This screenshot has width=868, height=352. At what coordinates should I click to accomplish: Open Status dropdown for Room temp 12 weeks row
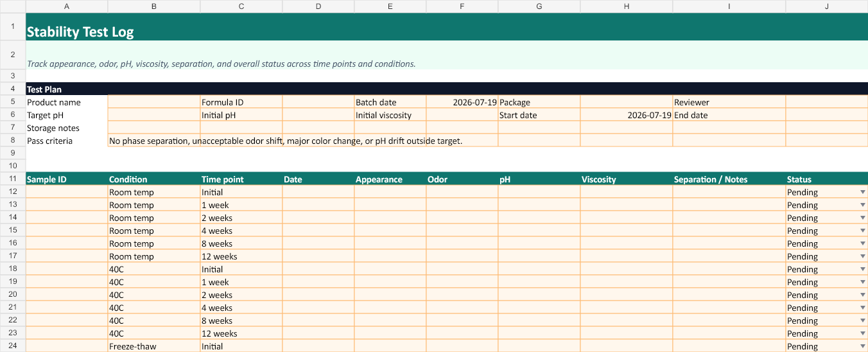pyautogui.click(x=862, y=256)
